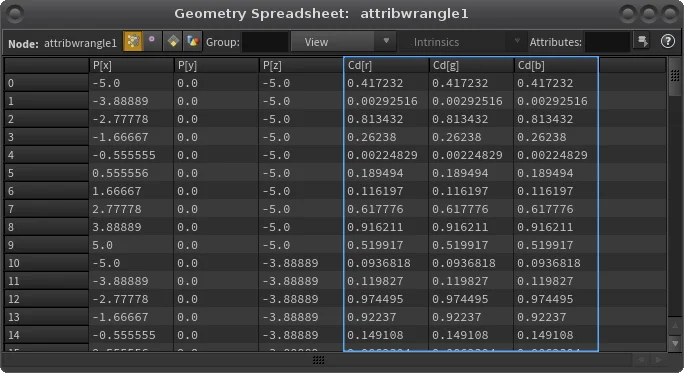Click the P[z] column header

[301, 65]
